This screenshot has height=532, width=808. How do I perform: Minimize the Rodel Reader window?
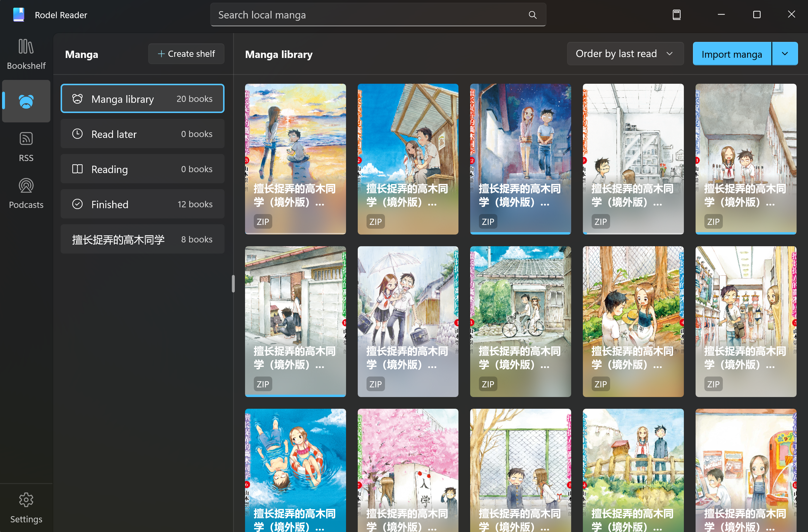coord(721,15)
